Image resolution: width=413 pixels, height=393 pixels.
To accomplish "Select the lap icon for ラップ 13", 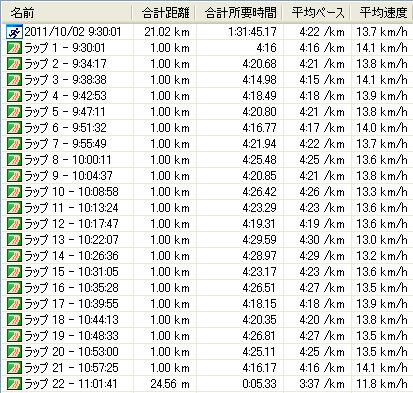I will 14,240.
